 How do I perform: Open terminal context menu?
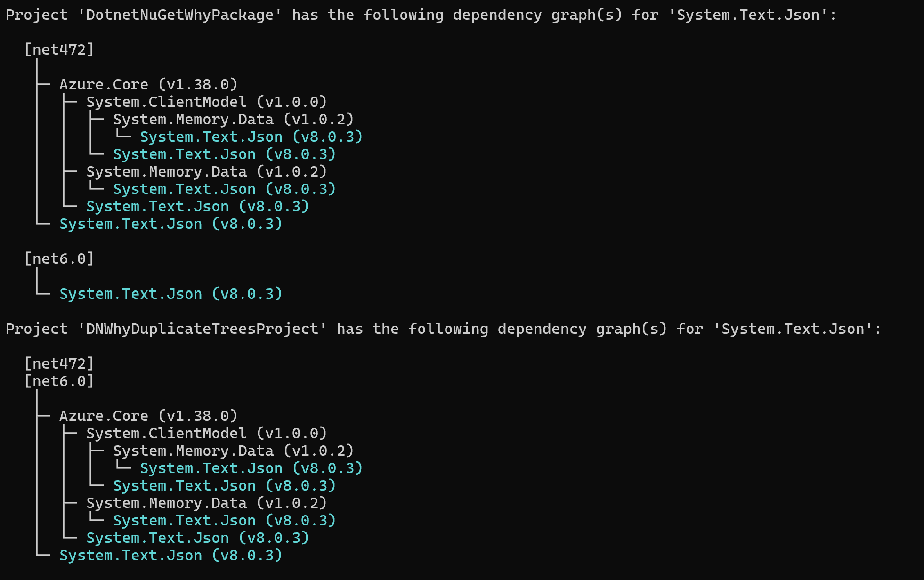pyautogui.click(x=462, y=290)
